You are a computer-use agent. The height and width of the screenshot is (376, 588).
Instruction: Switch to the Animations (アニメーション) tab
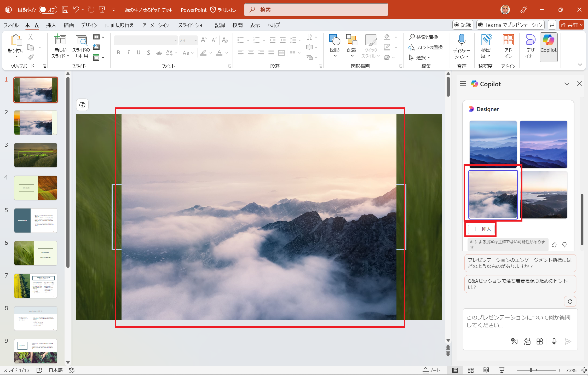point(155,25)
